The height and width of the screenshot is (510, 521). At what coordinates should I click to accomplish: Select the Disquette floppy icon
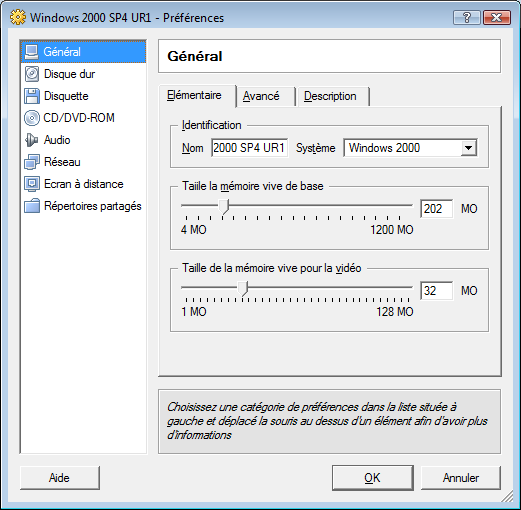32,96
